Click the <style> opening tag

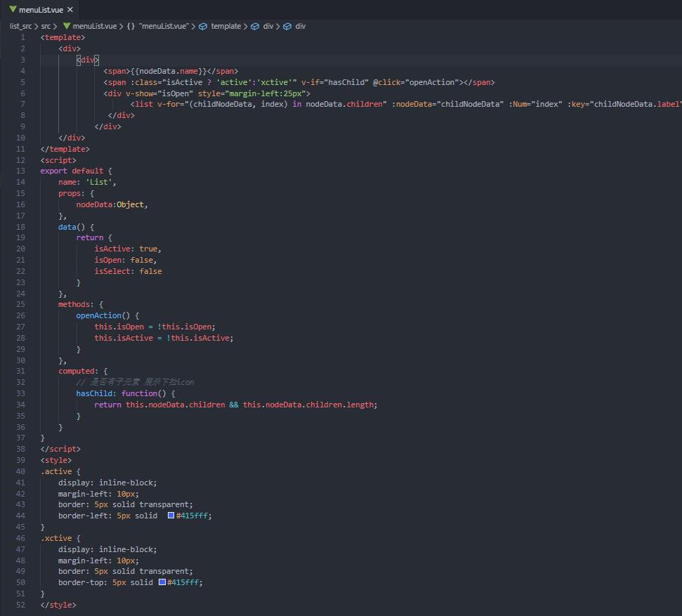[x=56, y=460]
